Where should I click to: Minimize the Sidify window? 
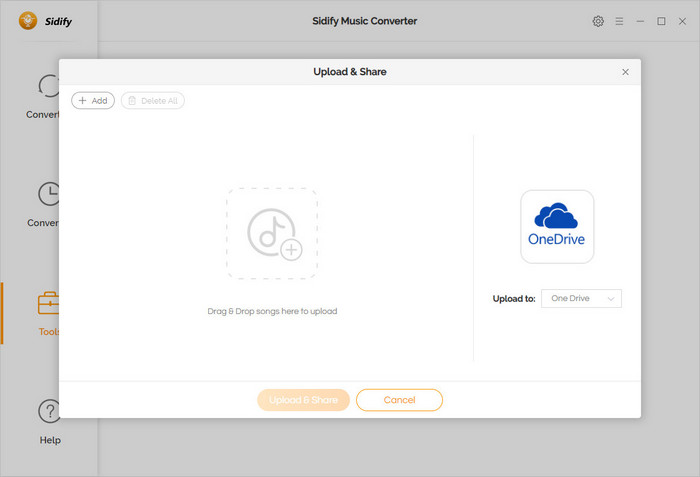click(640, 21)
